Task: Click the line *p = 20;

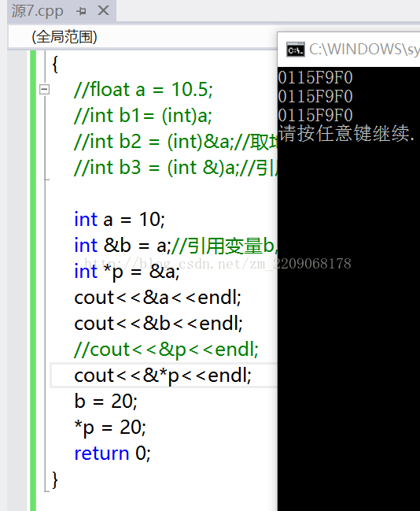Action: [110, 428]
